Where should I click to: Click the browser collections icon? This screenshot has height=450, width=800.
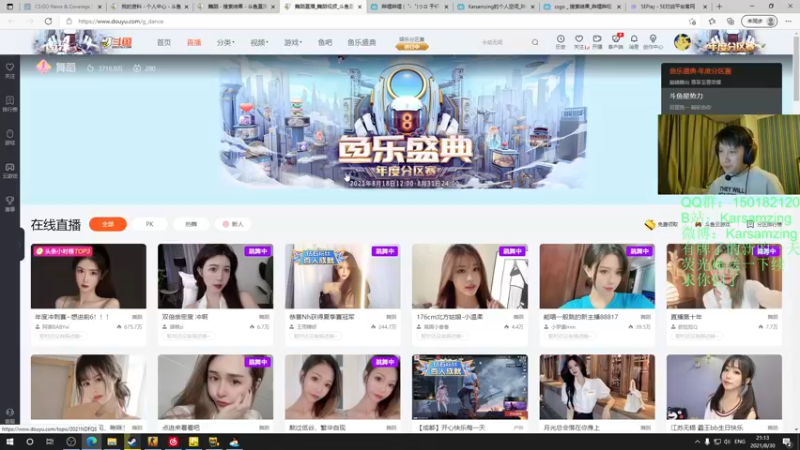coord(731,21)
